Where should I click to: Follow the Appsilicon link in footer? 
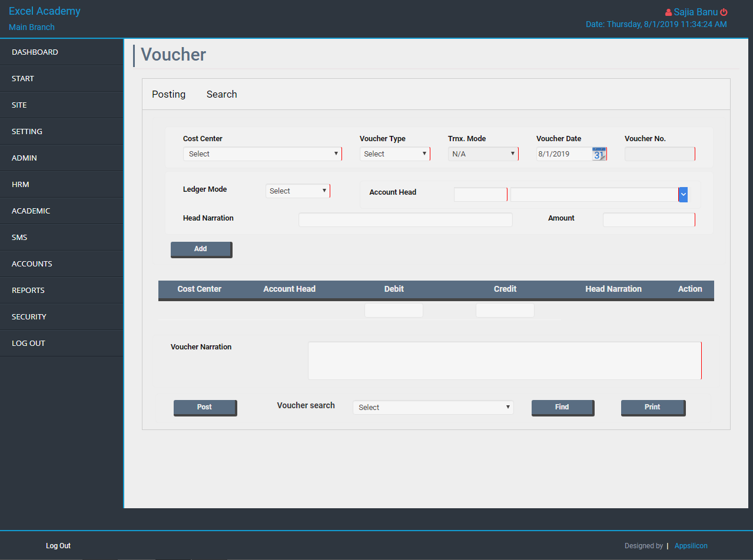(x=691, y=546)
